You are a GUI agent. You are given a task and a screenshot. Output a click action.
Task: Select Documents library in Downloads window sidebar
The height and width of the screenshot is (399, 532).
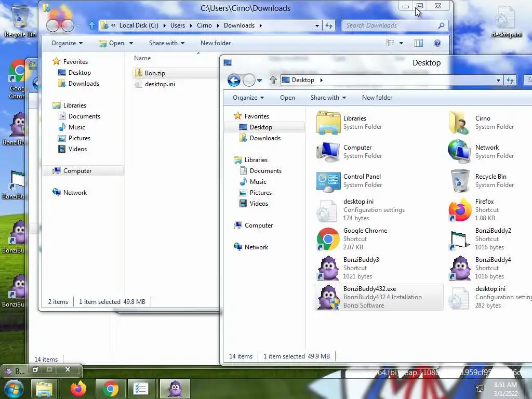click(x=80, y=116)
